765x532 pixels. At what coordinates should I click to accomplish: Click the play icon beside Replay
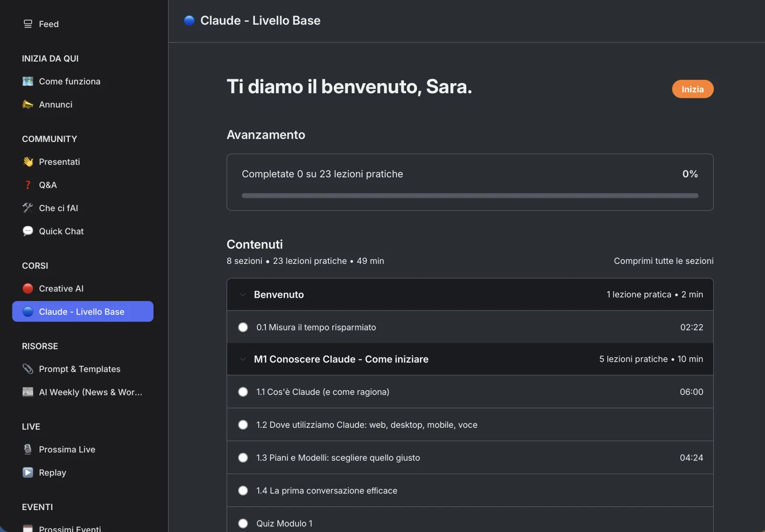point(28,472)
